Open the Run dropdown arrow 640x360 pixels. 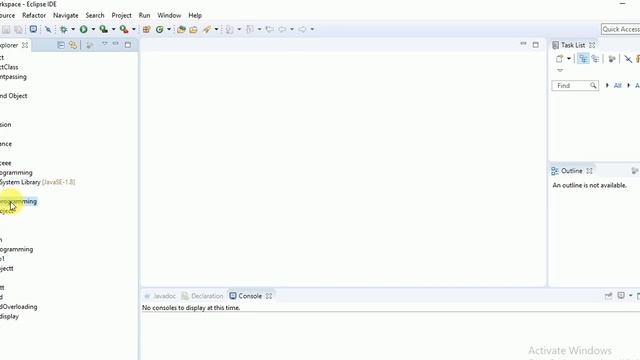coord(93,29)
